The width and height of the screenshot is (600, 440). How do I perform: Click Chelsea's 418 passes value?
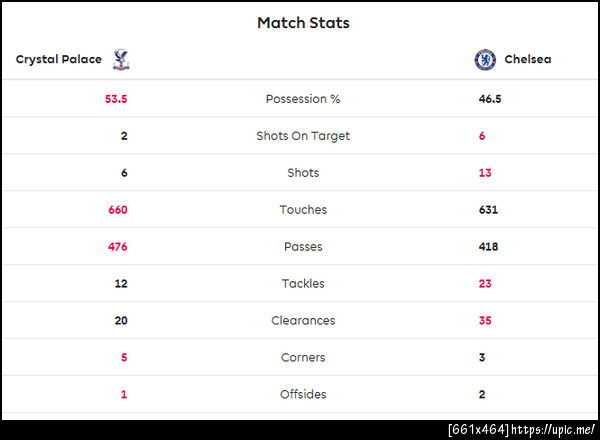click(488, 247)
